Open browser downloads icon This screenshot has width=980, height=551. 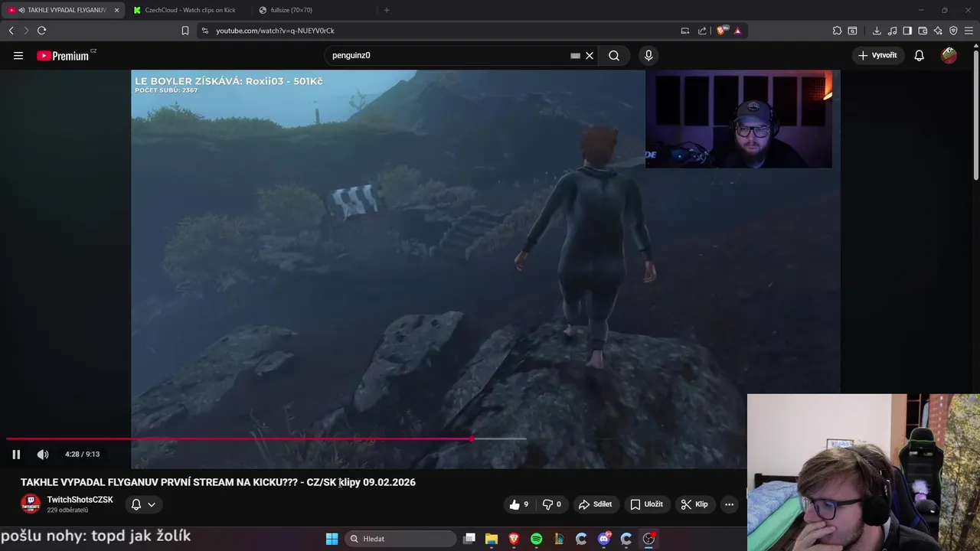point(877,31)
